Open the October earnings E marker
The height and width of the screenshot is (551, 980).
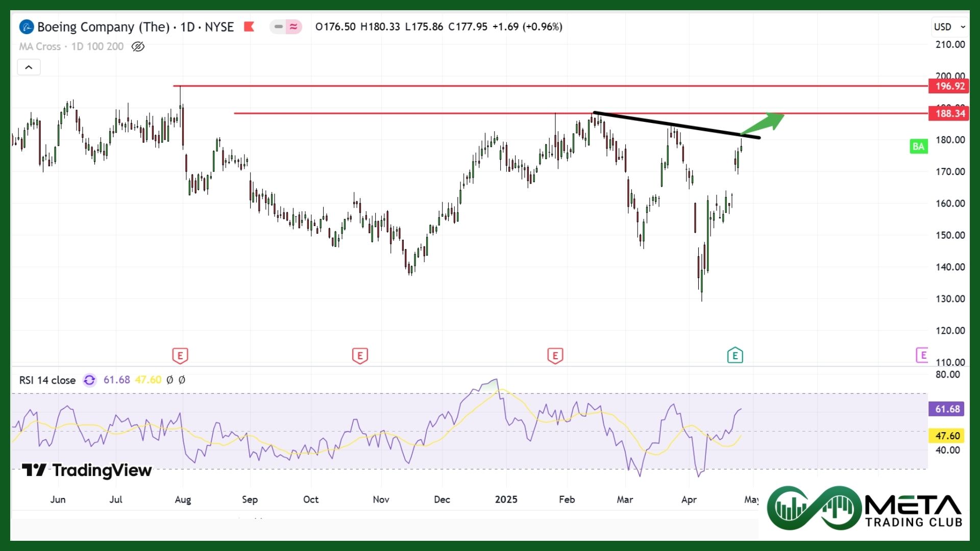point(360,356)
